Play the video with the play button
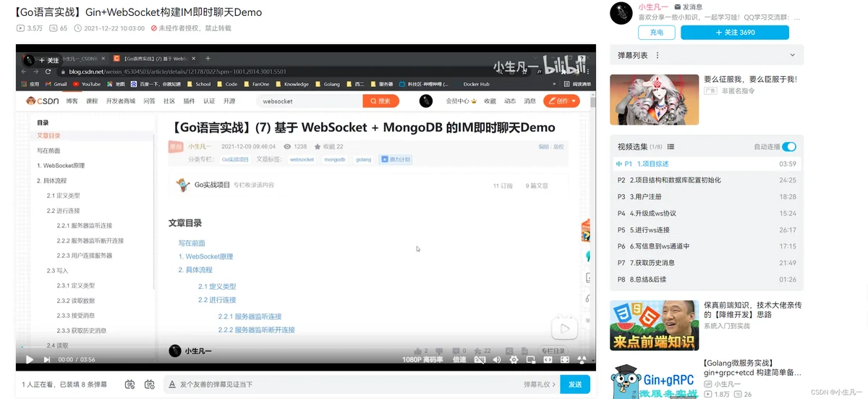The height and width of the screenshot is (399, 868). click(x=30, y=359)
